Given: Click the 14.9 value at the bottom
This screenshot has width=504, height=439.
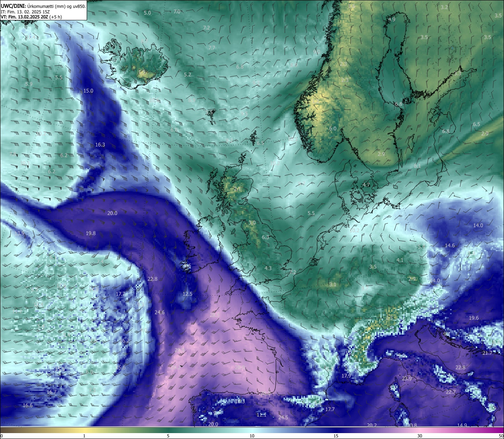Looking at the screenshot, I should click(462, 425).
